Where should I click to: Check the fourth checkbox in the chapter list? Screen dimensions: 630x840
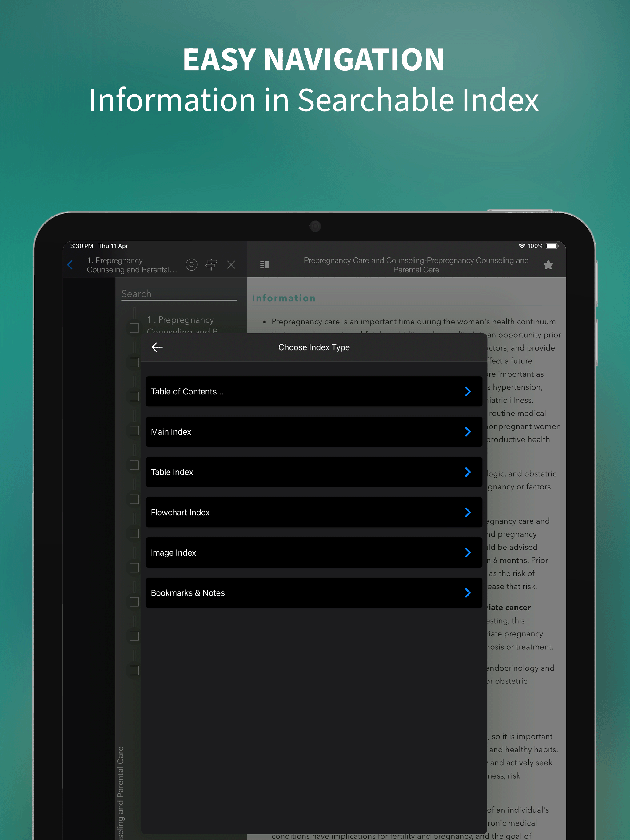(134, 431)
